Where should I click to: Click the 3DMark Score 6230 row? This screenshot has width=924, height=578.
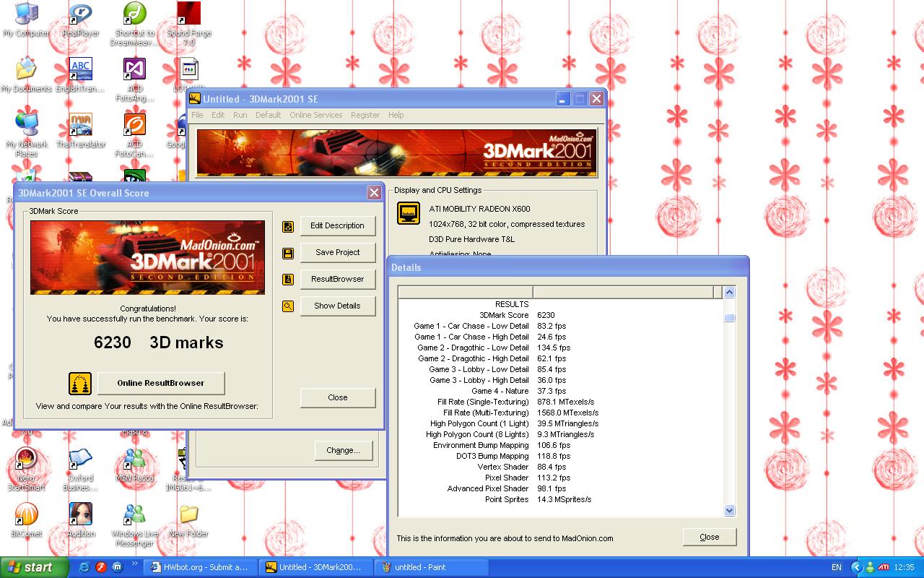coord(561,315)
